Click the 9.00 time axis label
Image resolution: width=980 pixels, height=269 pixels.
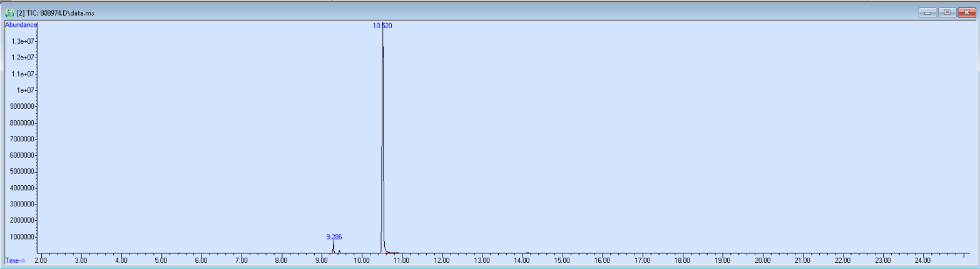[x=322, y=260]
